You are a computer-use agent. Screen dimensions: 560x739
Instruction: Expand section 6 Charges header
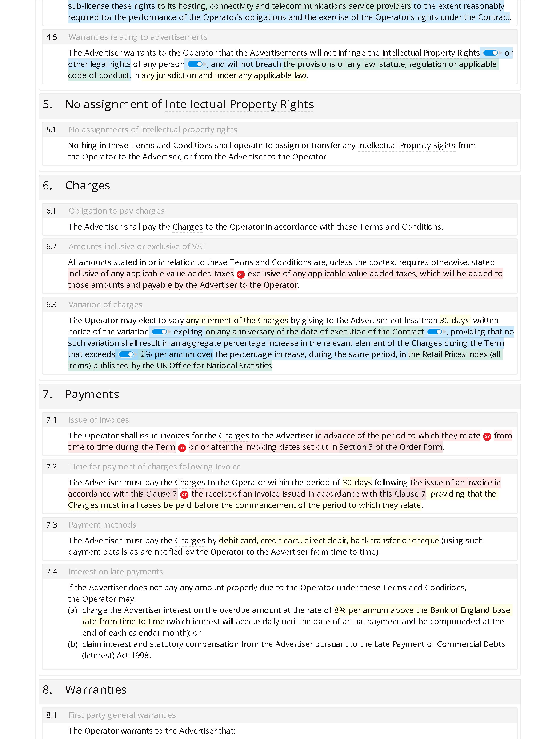(280, 185)
